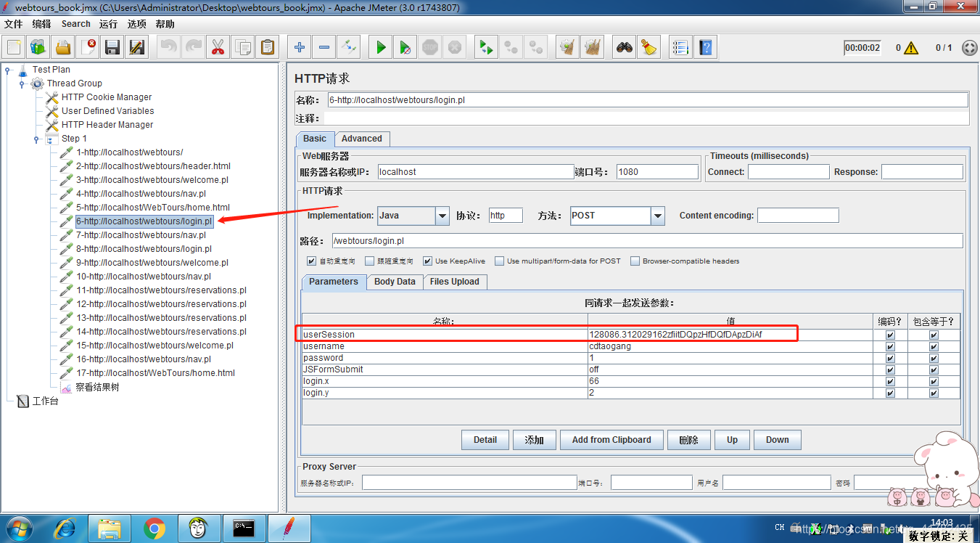Toggle 包含等于? checkbox for the username row
Screen dimensions: 980x543
click(x=934, y=346)
